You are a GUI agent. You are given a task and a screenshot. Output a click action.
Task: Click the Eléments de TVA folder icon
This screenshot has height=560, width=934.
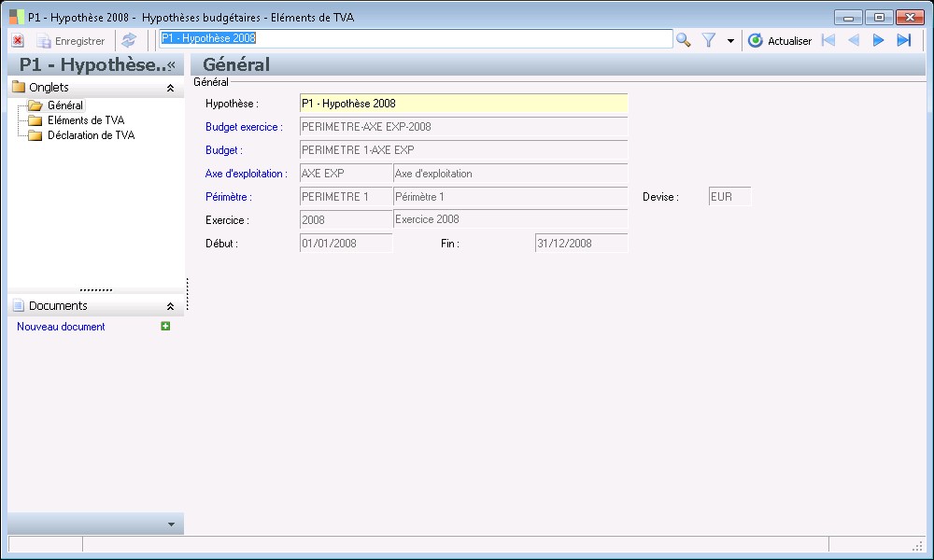[35, 120]
